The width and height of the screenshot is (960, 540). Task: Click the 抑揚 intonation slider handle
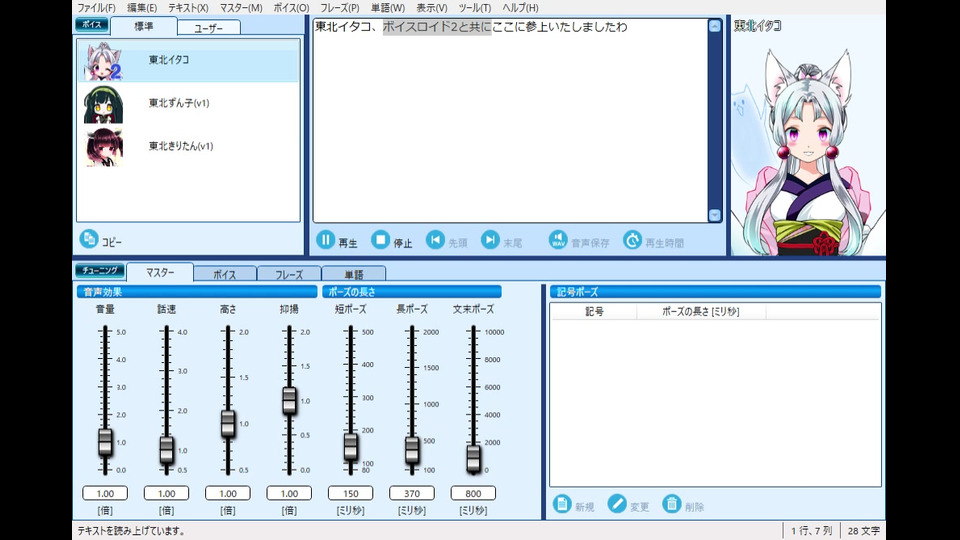[x=290, y=401]
